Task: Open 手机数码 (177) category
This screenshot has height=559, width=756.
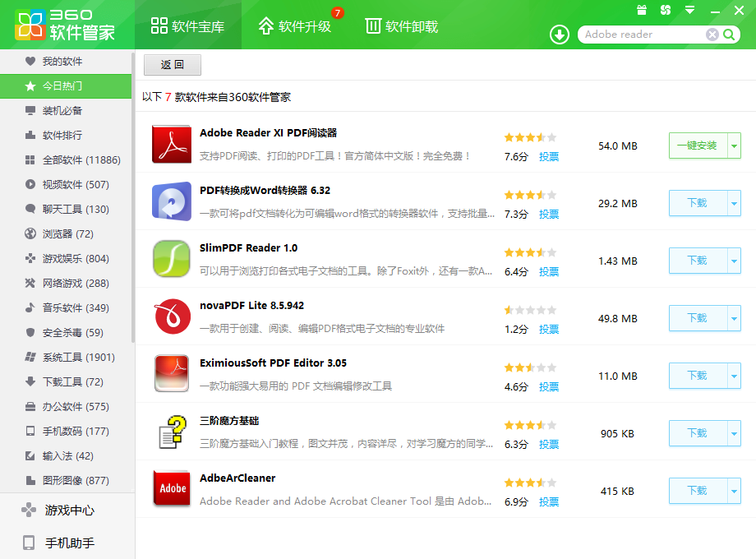Action: pos(66,431)
